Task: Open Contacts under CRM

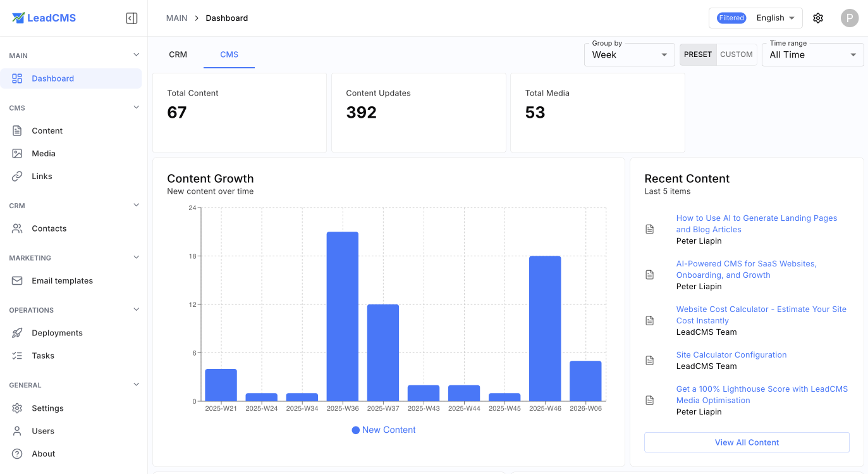Action: (49, 228)
